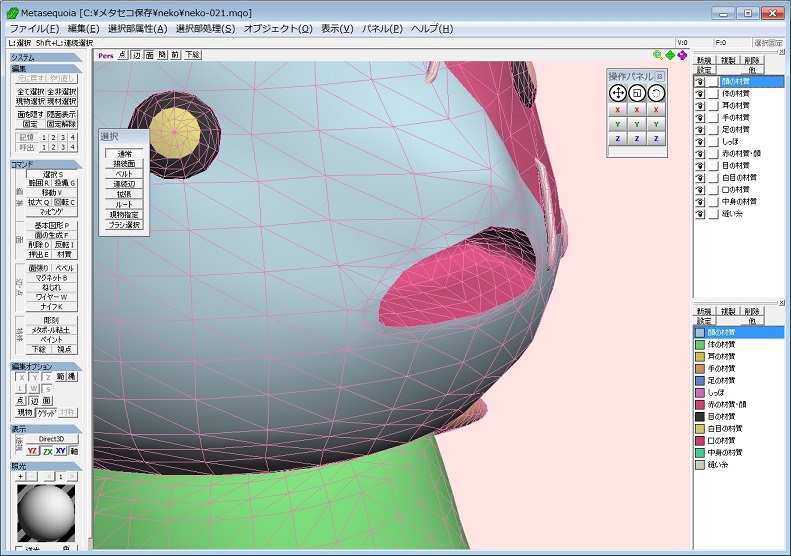This screenshot has width=791, height=556.
Task: Toggle visibility eye of 体の材質 object
Action: pyautogui.click(x=700, y=93)
